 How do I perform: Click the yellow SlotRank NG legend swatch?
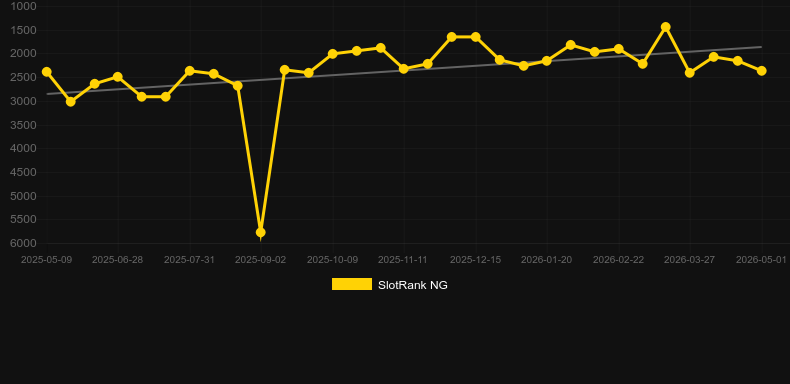(x=352, y=284)
